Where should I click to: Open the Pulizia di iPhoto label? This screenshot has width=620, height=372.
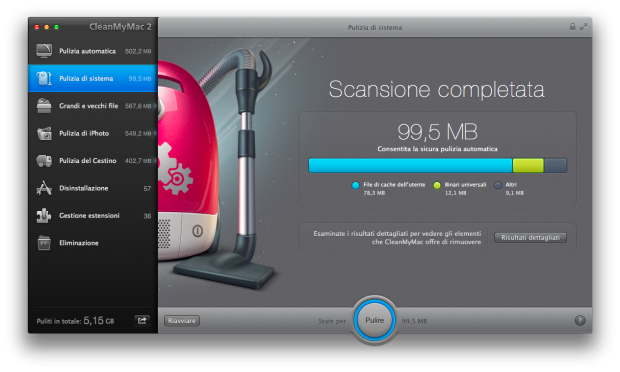[x=84, y=133]
